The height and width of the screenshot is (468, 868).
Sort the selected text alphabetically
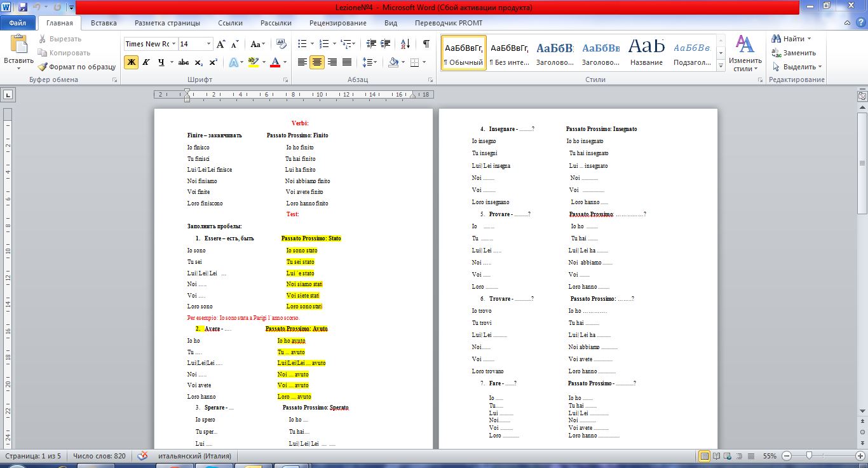click(x=405, y=44)
